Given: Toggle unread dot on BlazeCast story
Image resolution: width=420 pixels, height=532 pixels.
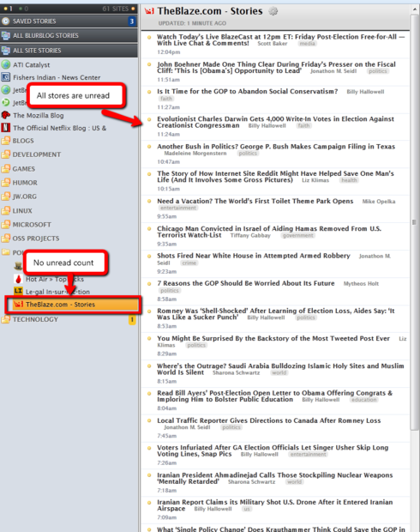Looking at the screenshot, I should [x=149, y=37].
